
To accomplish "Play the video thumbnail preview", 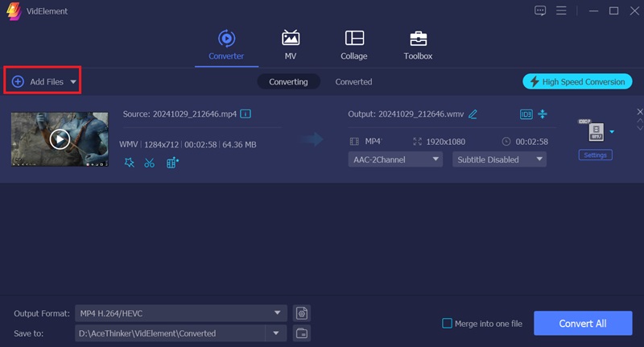I will pyautogui.click(x=60, y=139).
